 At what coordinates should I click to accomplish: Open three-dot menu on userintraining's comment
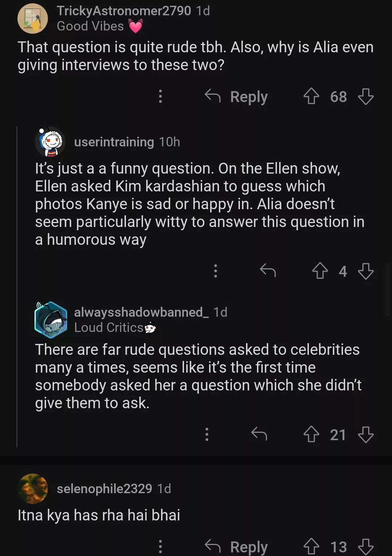point(216,271)
